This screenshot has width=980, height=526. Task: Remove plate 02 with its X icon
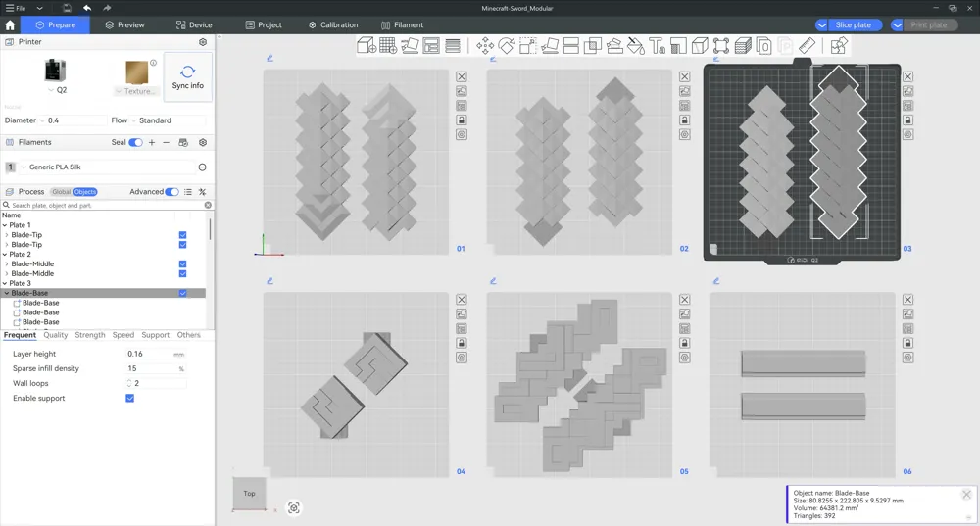685,76
